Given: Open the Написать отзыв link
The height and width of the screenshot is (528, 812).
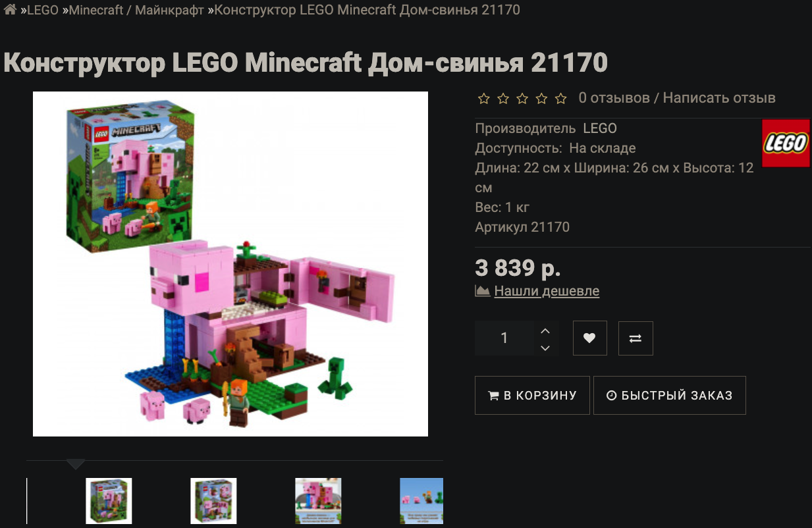Looking at the screenshot, I should click(x=719, y=98).
